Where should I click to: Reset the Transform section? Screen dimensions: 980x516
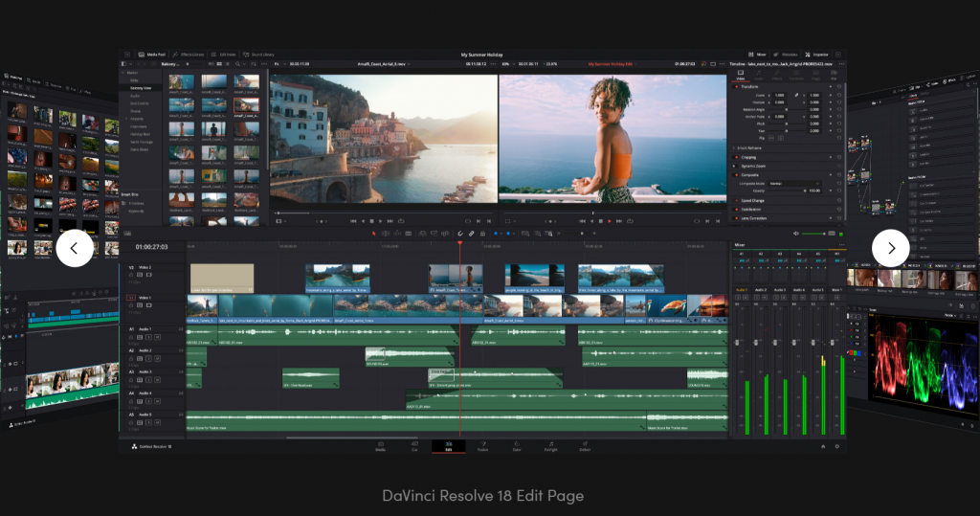pyautogui.click(x=839, y=86)
